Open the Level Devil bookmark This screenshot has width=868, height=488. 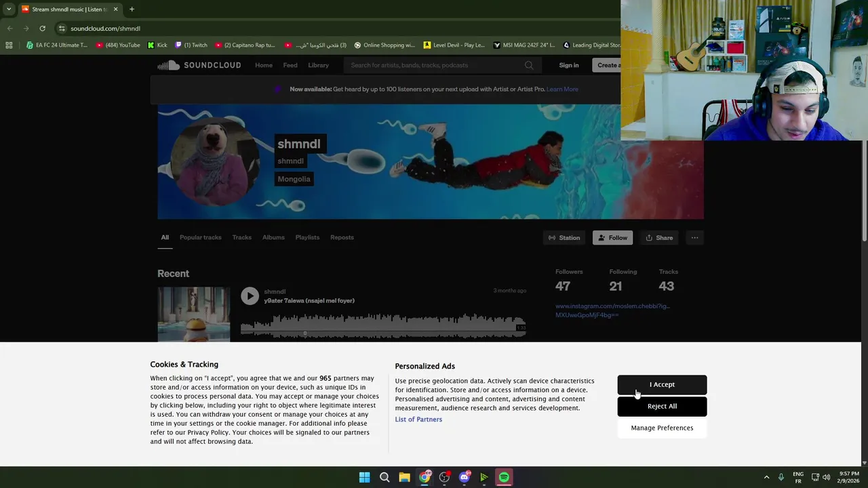pyautogui.click(x=454, y=45)
